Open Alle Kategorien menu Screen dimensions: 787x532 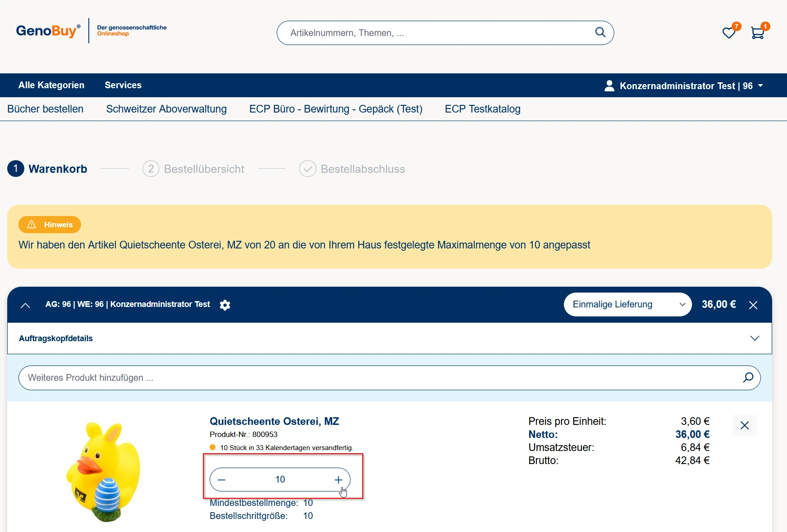point(51,85)
